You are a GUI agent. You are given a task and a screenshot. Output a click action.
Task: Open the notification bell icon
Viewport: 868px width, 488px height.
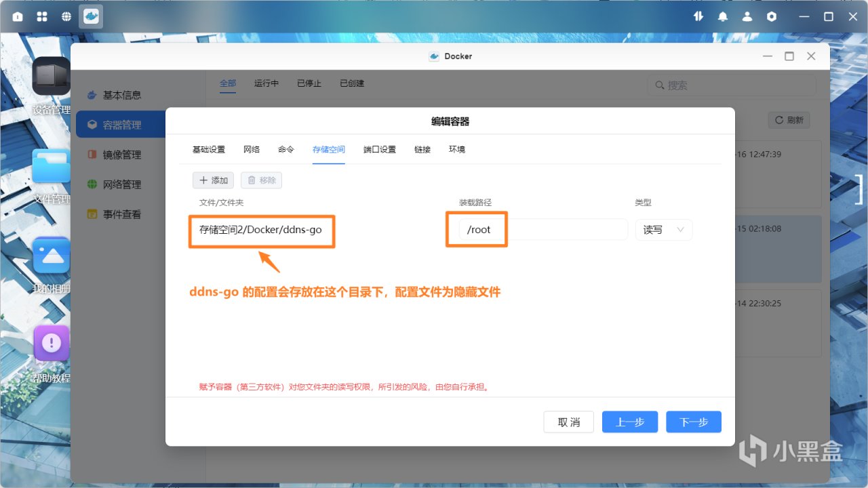723,16
